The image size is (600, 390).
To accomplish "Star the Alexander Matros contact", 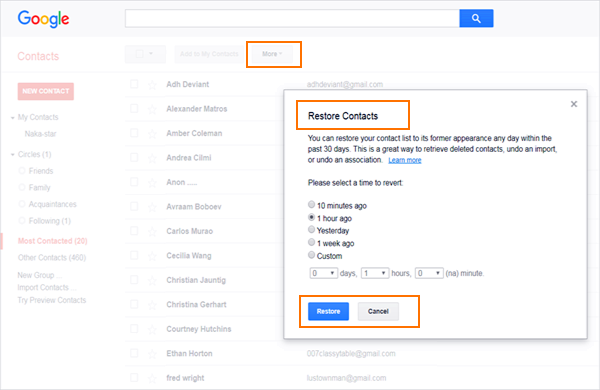I will coord(152,109).
